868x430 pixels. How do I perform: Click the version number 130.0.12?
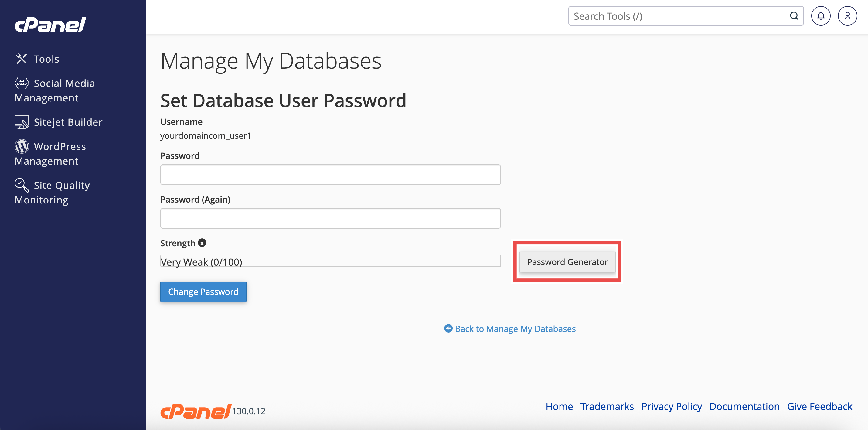pos(249,411)
